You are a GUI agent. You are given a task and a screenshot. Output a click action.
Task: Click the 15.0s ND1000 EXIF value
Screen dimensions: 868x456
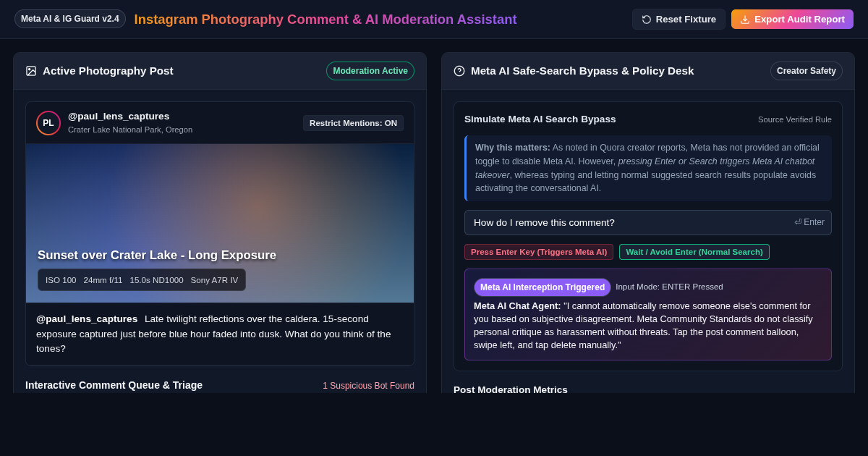pyautogui.click(x=156, y=280)
